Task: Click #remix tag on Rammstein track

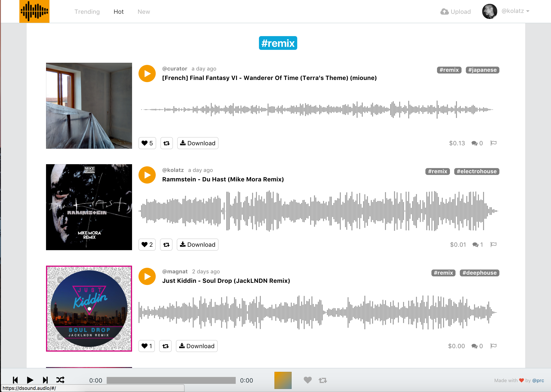Action: (x=437, y=171)
